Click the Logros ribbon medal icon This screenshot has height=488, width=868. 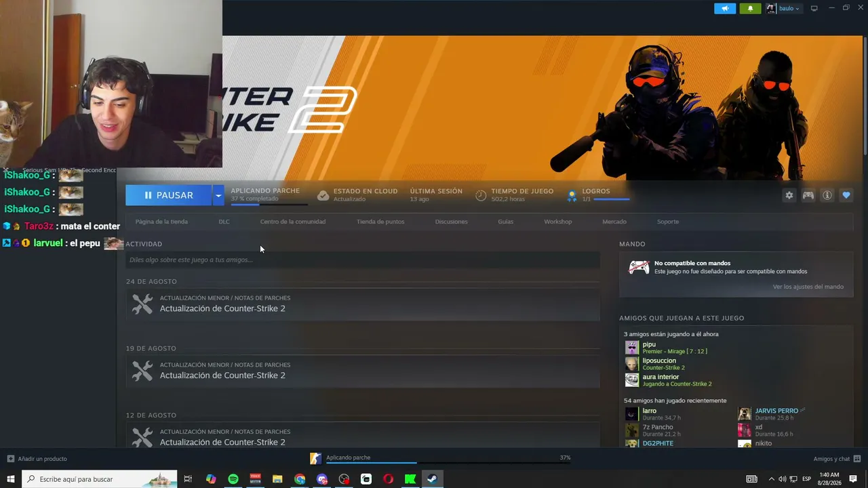coord(572,195)
